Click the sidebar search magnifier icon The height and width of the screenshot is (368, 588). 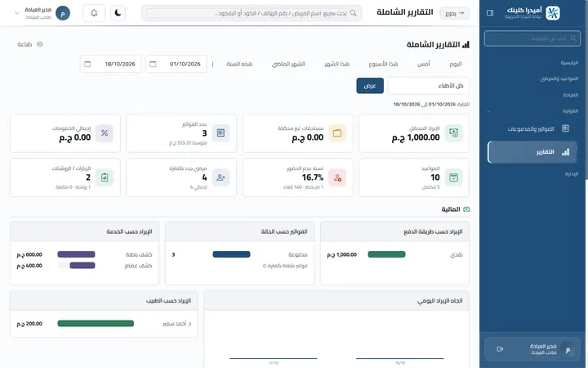coord(573,38)
